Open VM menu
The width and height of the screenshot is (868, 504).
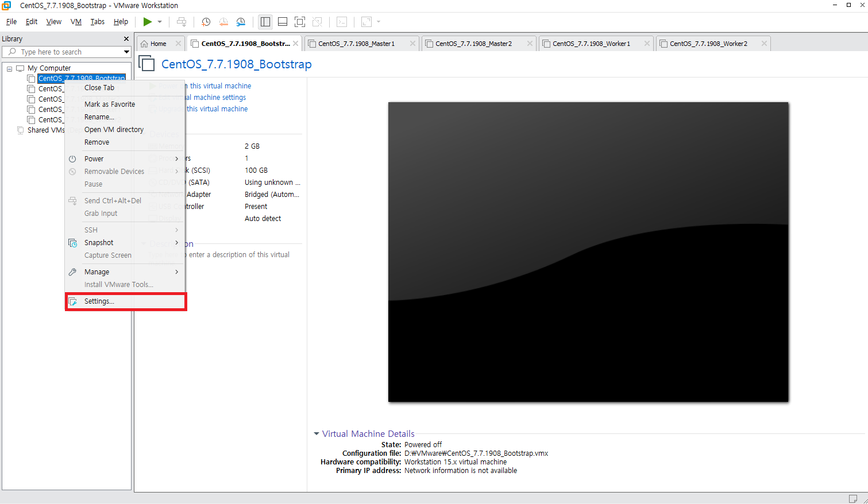(76, 22)
